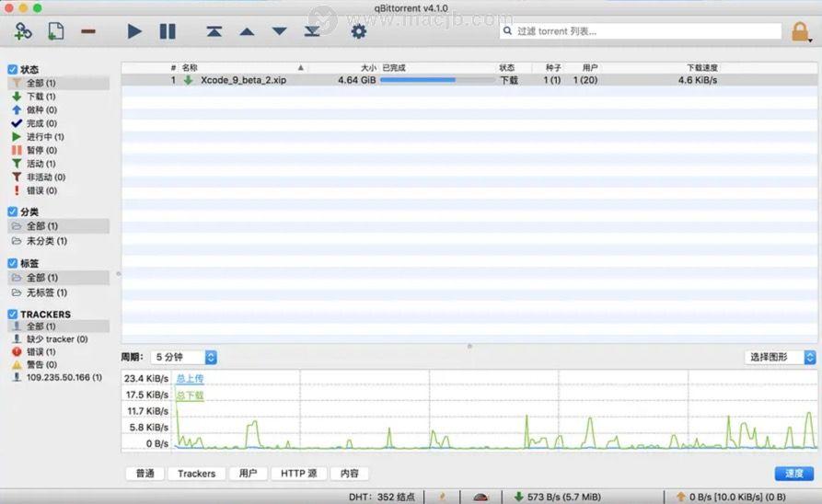Click the 4.6 KiB/s download speed cell
This screenshot has width=822, height=504.
click(x=697, y=80)
